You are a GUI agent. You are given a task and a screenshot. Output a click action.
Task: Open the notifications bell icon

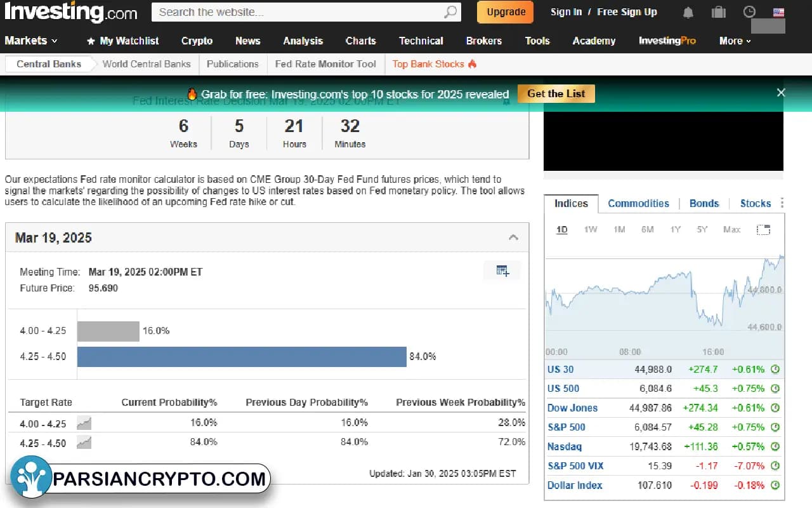click(x=688, y=12)
